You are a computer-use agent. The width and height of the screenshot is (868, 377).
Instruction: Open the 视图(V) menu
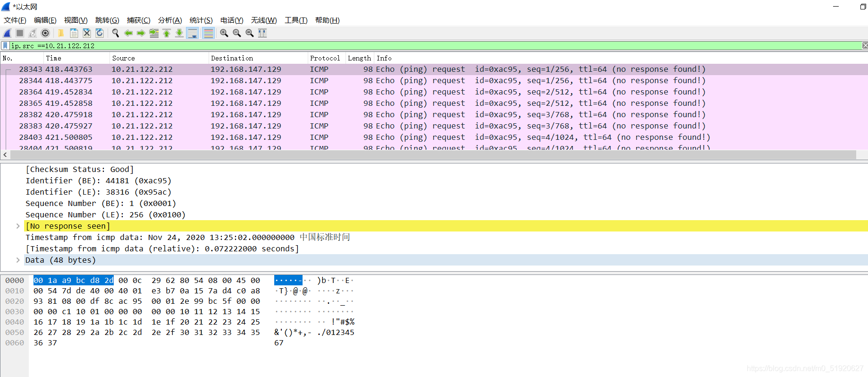[76, 20]
